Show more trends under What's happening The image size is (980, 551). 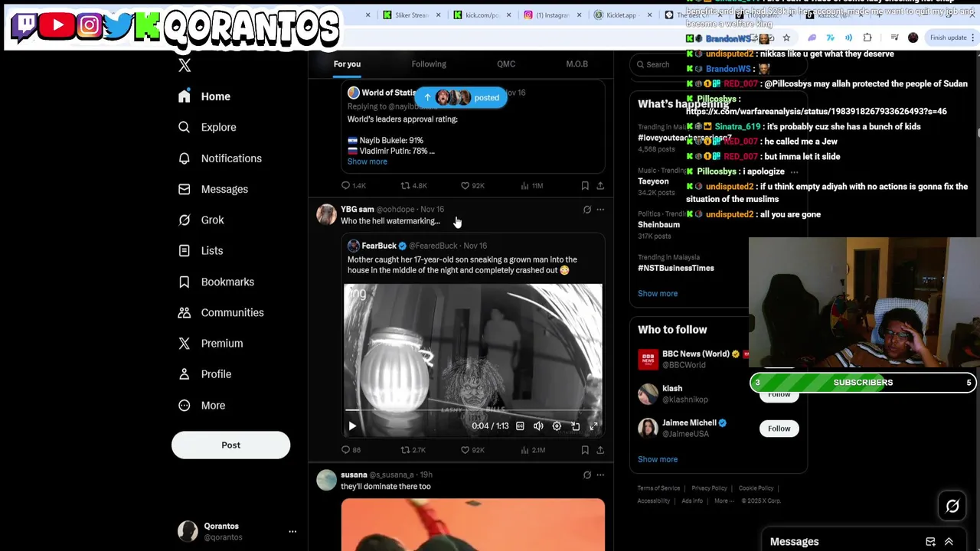(658, 293)
